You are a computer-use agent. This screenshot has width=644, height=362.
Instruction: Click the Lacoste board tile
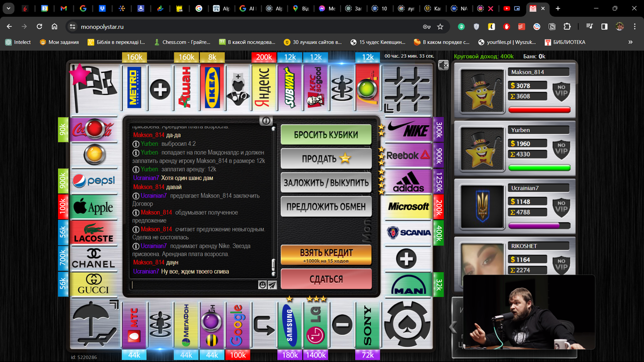(93, 232)
